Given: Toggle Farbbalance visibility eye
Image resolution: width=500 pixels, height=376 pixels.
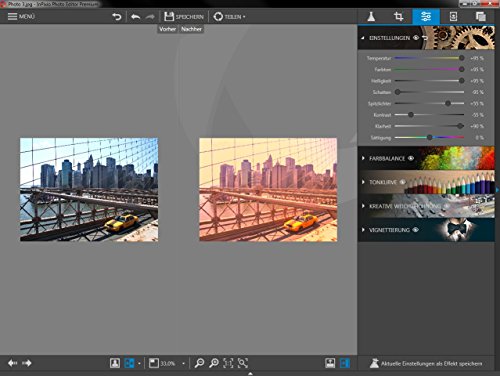Looking at the screenshot, I should pyautogui.click(x=411, y=158).
